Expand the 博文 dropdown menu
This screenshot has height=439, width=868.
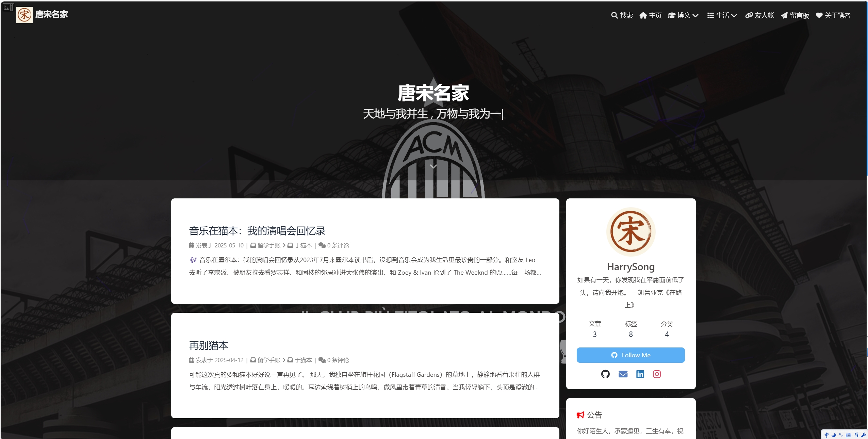point(683,15)
